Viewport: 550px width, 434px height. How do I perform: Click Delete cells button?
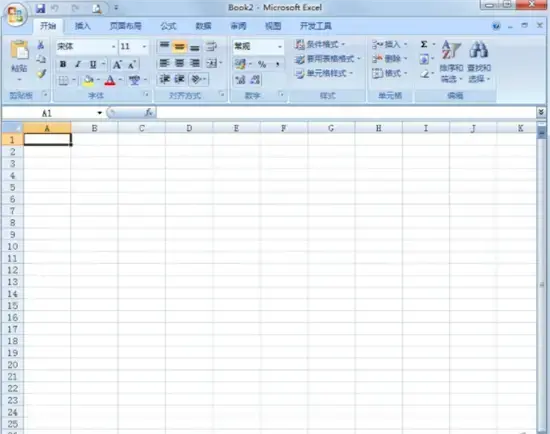tap(389, 59)
